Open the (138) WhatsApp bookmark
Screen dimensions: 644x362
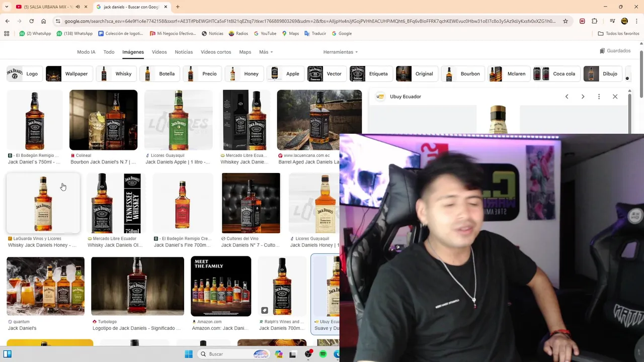(74, 34)
